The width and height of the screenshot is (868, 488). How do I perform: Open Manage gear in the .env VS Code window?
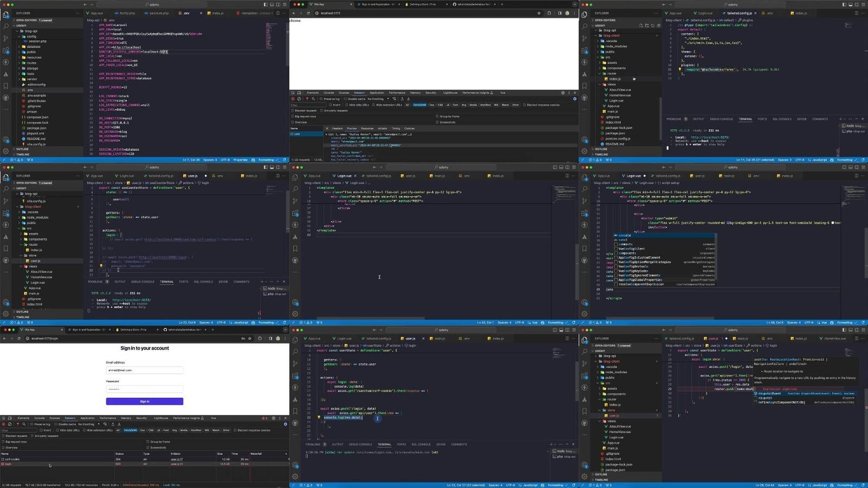point(6,151)
